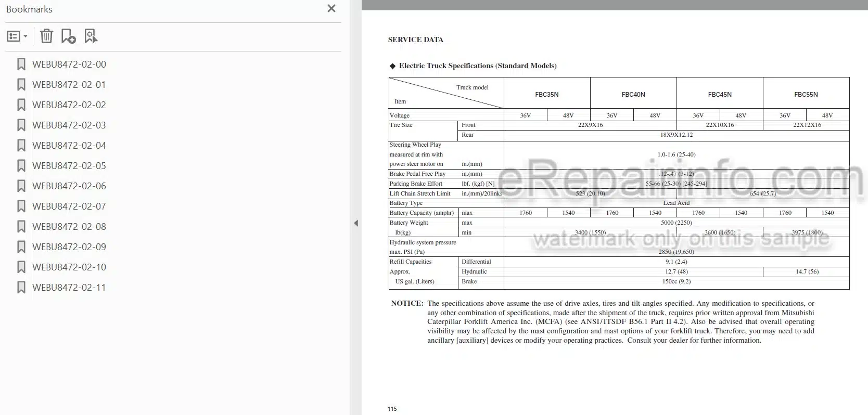868x415 pixels.
Task: Click the bookmark icon beside WEBU8472-02-06
Action: [21, 186]
